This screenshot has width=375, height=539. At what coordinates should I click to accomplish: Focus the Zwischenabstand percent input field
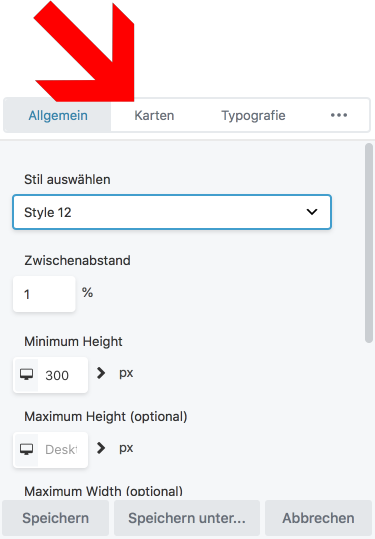point(44,294)
